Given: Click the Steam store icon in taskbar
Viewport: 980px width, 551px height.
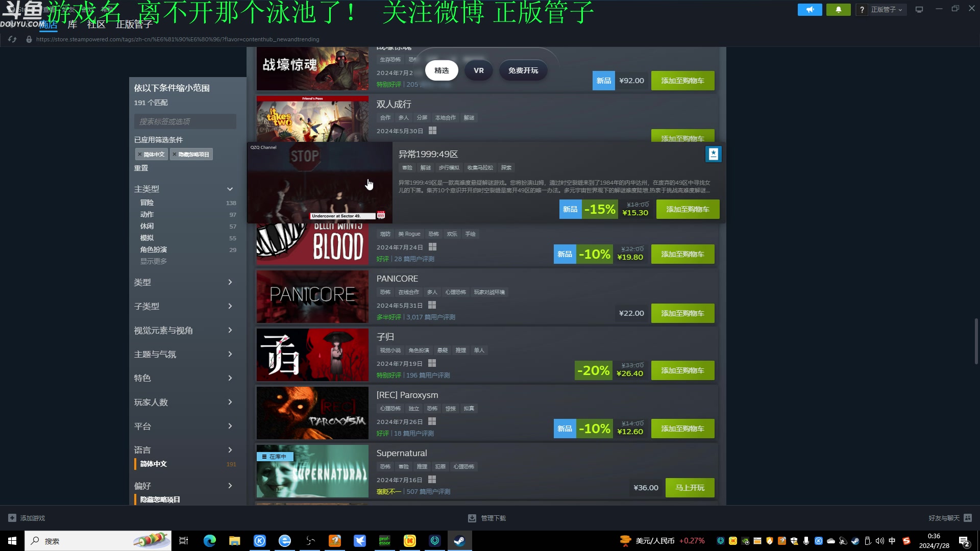Looking at the screenshot, I should point(459,540).
